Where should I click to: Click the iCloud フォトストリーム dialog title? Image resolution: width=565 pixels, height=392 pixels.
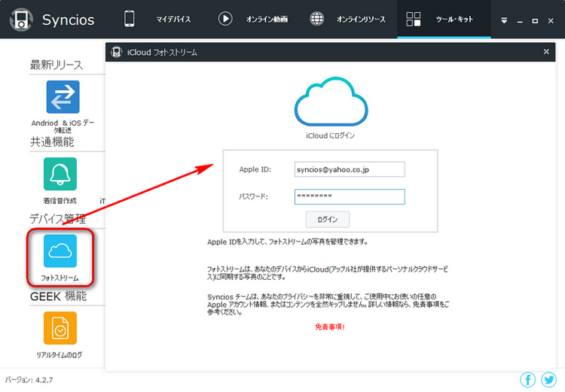pos(162,52)
